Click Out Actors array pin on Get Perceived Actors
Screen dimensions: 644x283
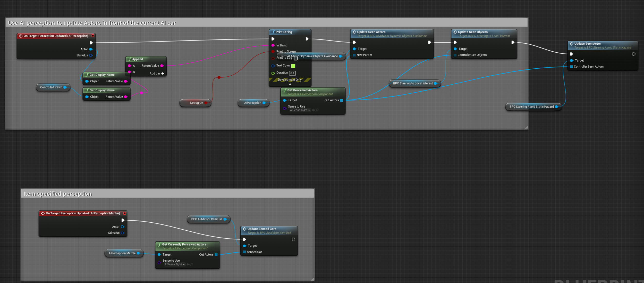tap(341, 100)
